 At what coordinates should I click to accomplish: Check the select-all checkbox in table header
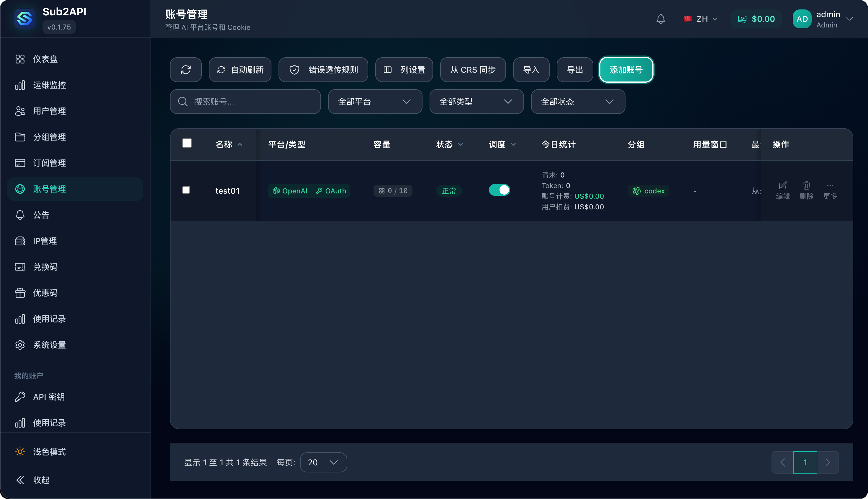(187, 143)
